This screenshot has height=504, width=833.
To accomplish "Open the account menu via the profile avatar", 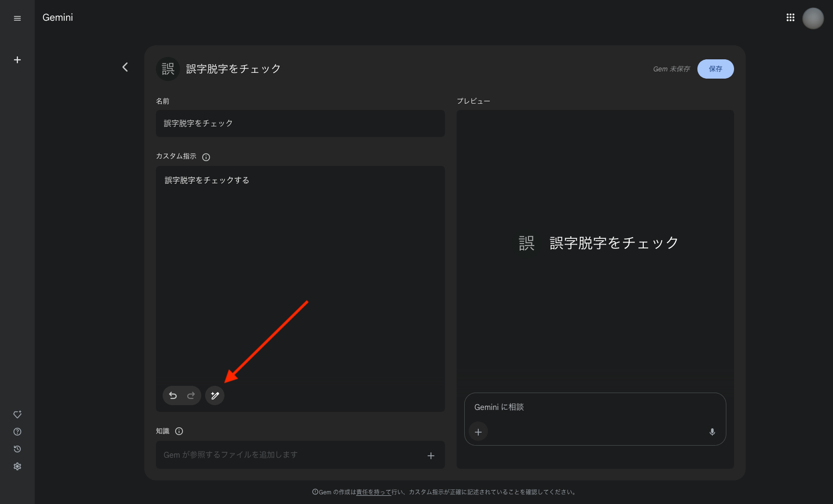I will 813,18.
